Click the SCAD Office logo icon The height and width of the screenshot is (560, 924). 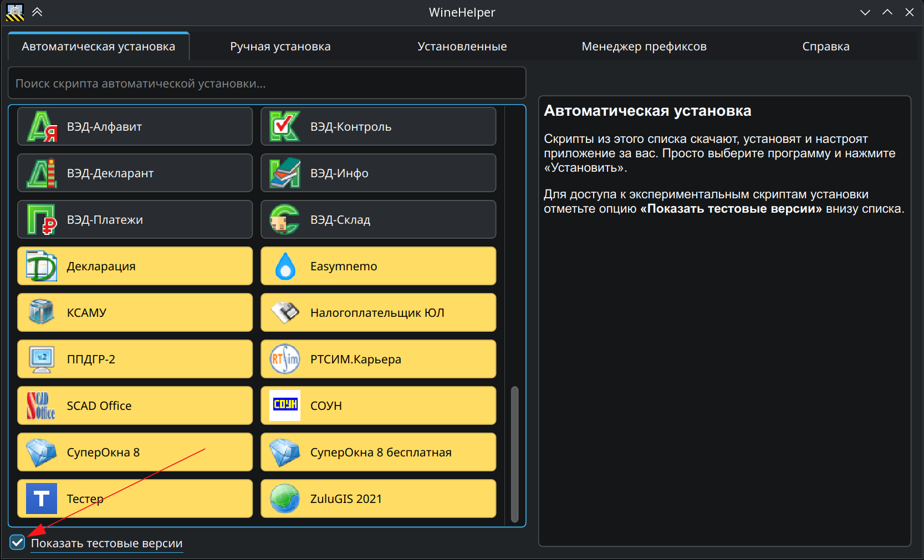pyautogui.click(x=42, y=405)
